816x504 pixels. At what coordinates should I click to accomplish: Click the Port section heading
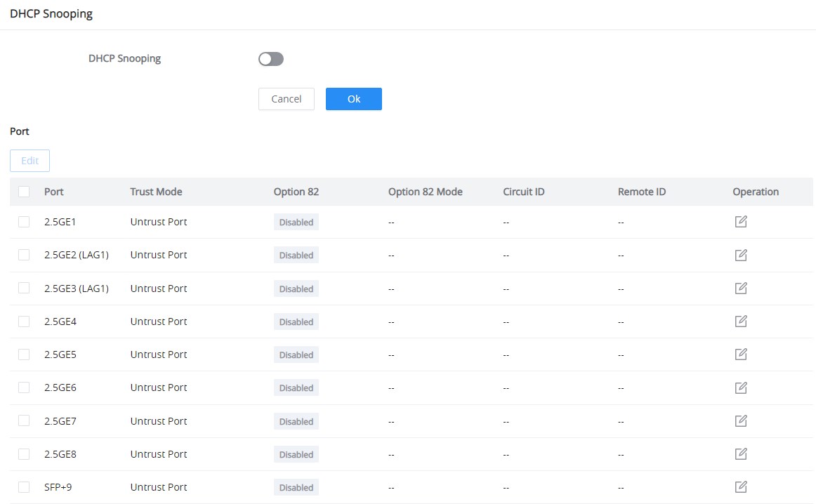(19, 131)
